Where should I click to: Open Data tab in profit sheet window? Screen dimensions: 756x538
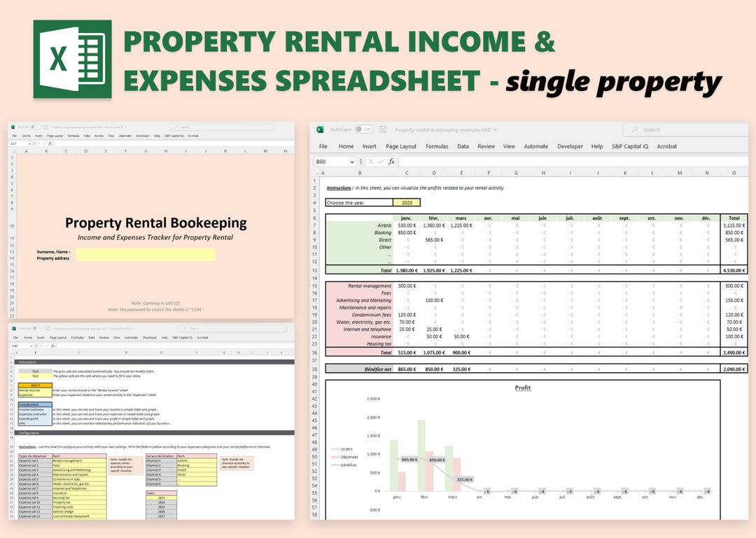[x=463, y=146]
